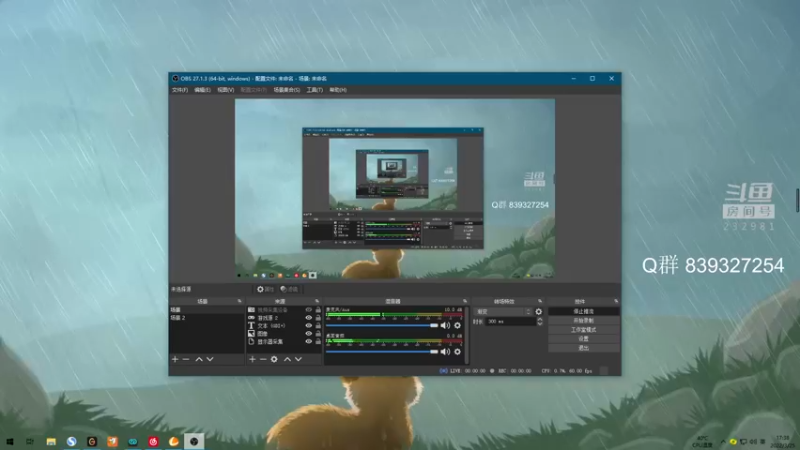Toggle visibility of display capture source
800x450 pixels.
tap(309, 342)
